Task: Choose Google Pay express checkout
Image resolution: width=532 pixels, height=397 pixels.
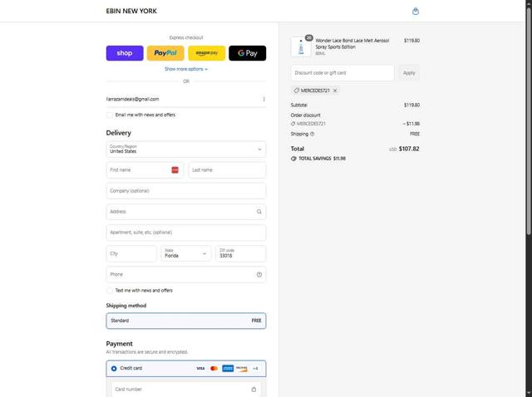Action: (248, 53)
